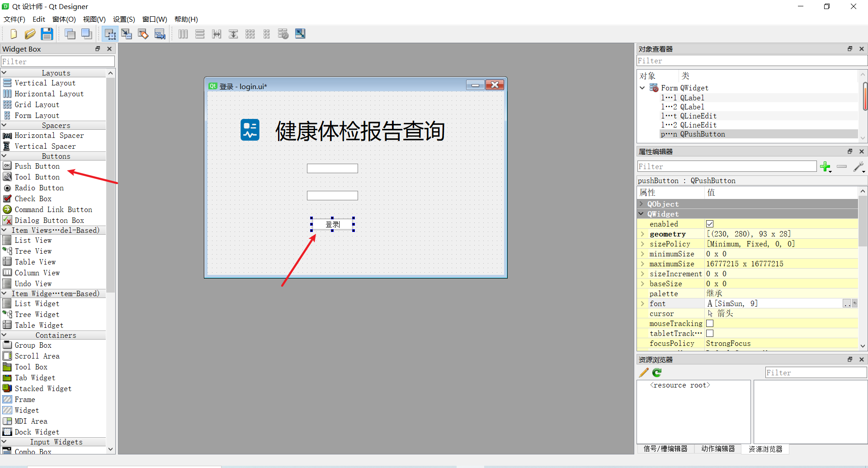The image size is (868, 468).
Task: Focus the Widget Box Filter field
Action: (x=58, y=61)
